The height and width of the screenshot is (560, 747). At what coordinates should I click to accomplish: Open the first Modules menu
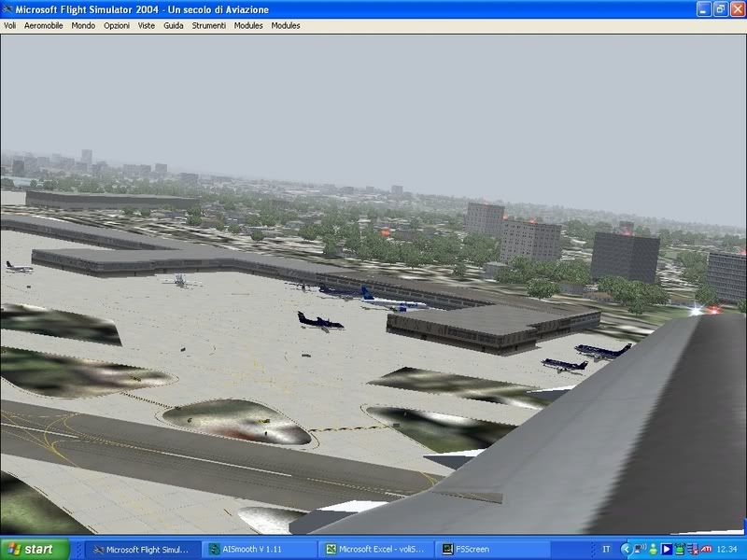click(x=248, y=26)
